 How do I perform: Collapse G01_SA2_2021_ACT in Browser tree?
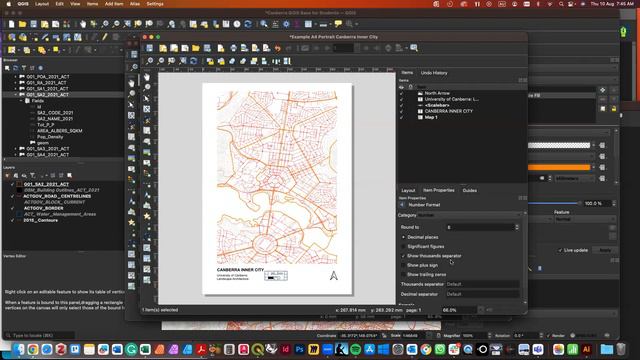(x=16, y=95)
